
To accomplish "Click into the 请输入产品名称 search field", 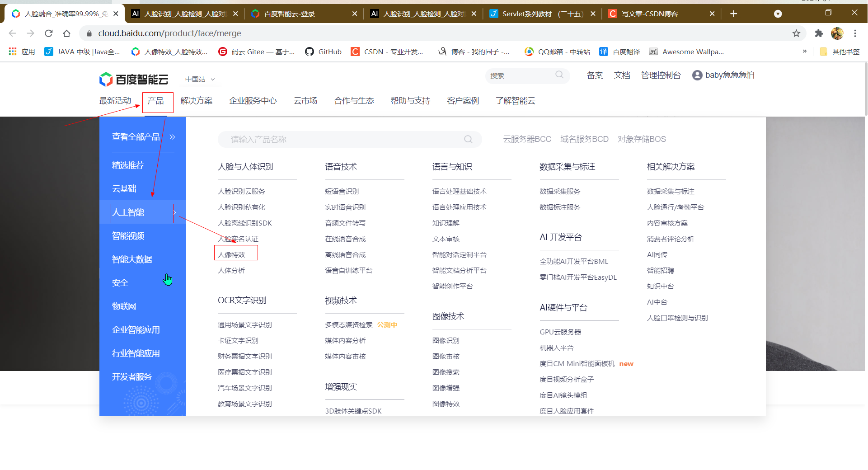I will [x=350, y=139].
